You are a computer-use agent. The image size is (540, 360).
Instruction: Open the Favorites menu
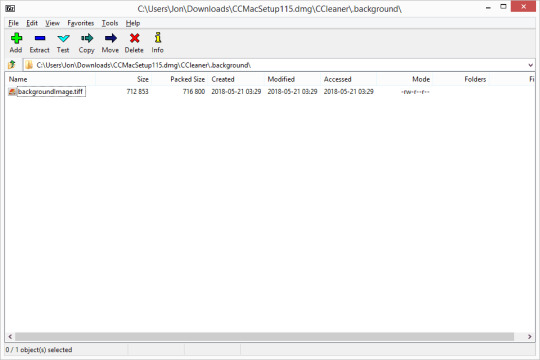point(81,23)
